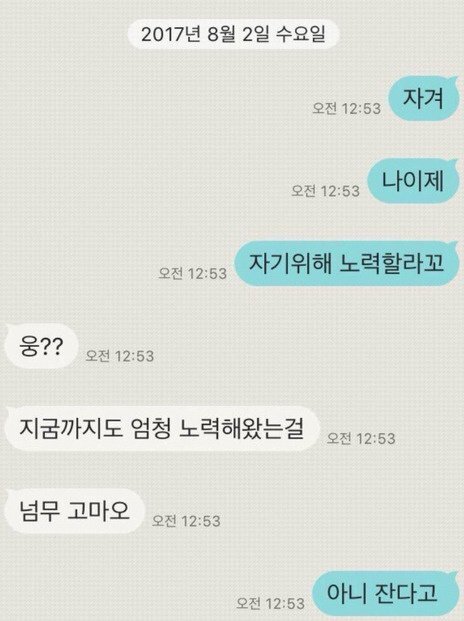Tap the timestamp right of 웅??
Image resolution: width=464 pixels, height=621 pixels.
(120, 356)
